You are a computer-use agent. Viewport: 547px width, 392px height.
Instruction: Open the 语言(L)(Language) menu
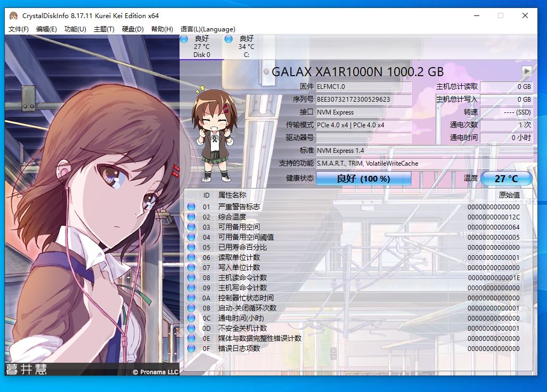(208, 29)
